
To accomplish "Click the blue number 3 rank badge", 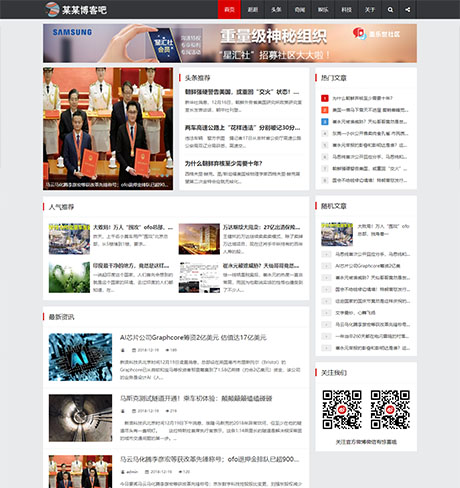I will pos(325,121).
